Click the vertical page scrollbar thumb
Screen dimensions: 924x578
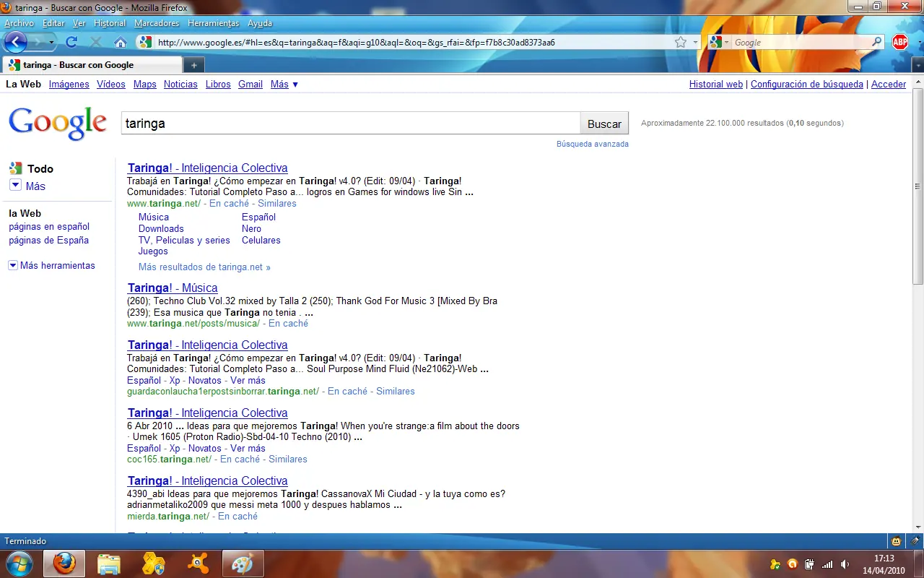(x=918, y=186)
